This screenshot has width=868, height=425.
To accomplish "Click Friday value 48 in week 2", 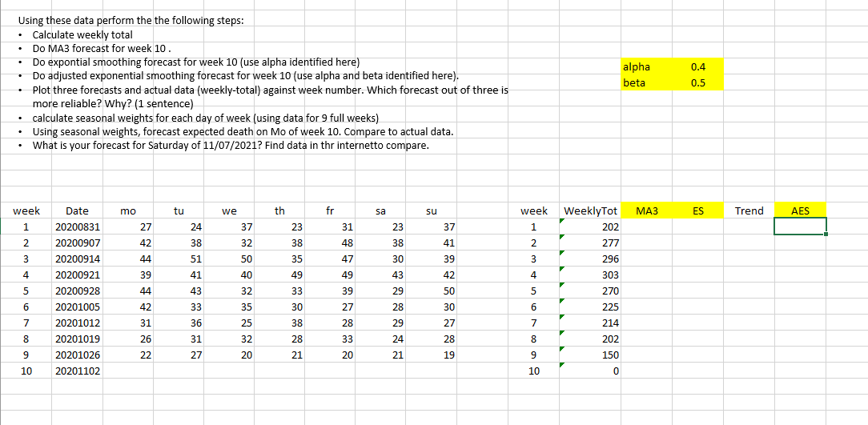I will pyautogui.click(x=330, y=243).
